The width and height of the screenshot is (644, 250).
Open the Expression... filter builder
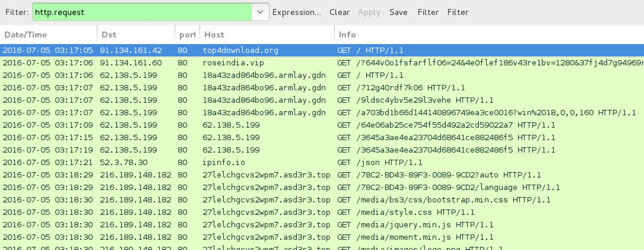pos(297,12)
